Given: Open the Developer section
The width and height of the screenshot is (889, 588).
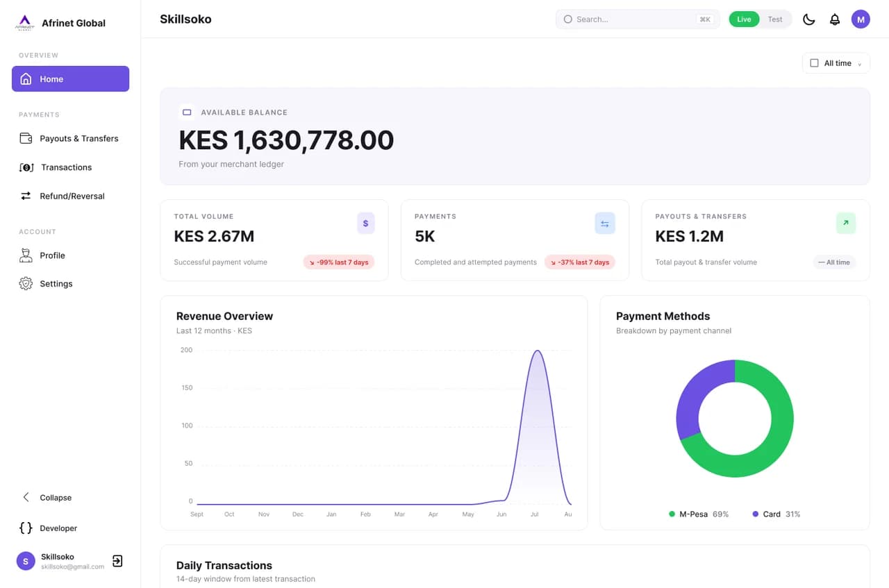Looking at the screenshot, I should [x=70, y=528].
